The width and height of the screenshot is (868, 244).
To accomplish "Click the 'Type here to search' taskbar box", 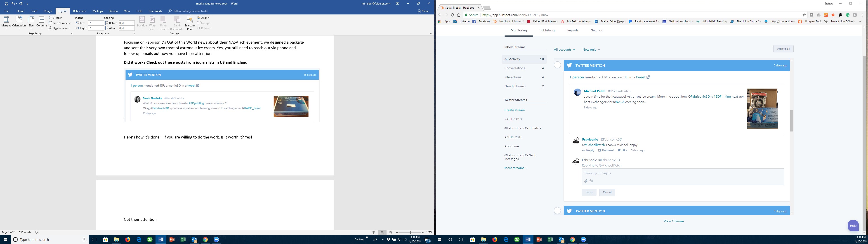I will 50,239.
